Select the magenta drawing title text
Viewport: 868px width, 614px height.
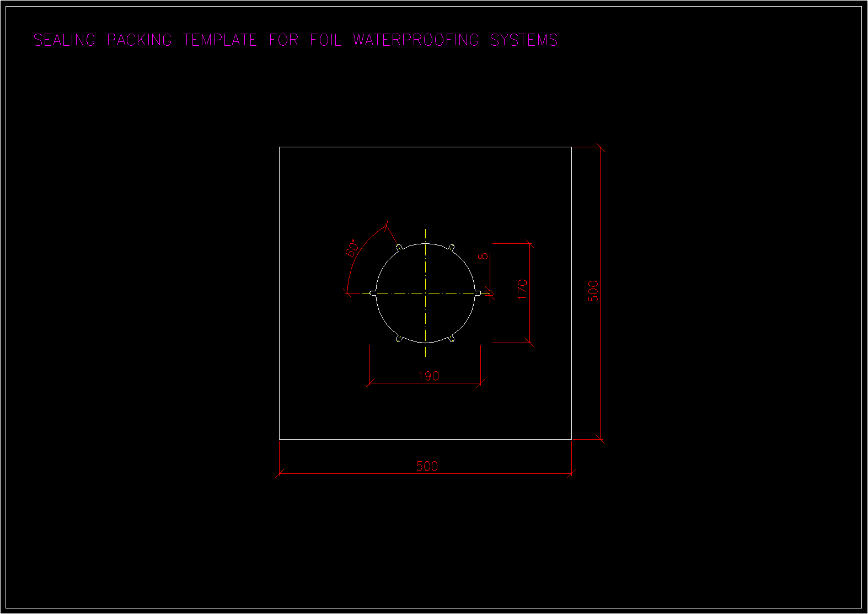tap(295, 40)
